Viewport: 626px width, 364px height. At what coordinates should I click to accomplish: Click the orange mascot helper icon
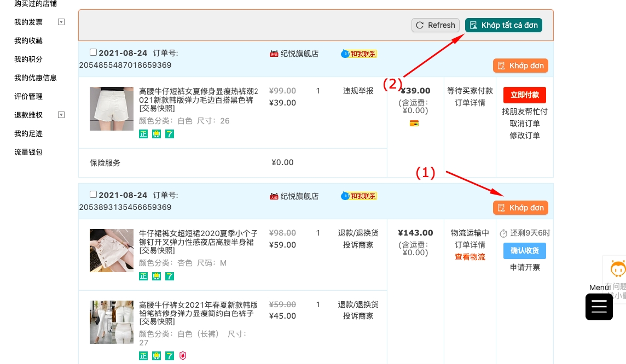[x=618, y=269]
